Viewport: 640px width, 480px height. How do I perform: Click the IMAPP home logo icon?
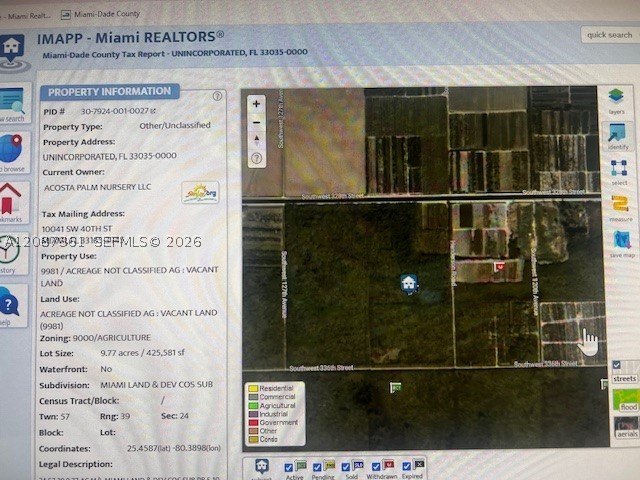click(12, 52)
